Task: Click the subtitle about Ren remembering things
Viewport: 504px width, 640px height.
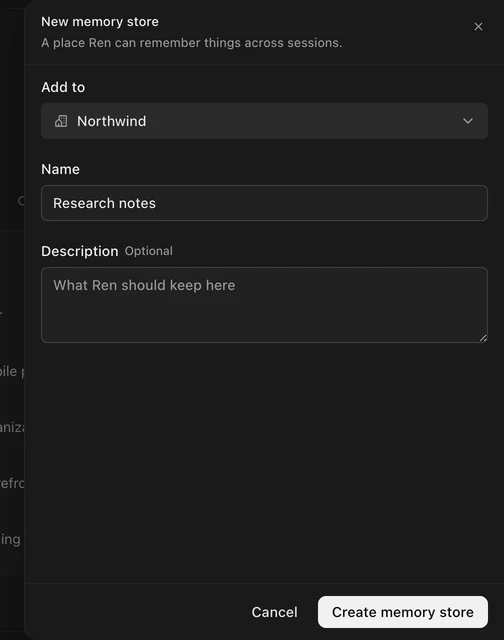Action: tap(192, 43)
